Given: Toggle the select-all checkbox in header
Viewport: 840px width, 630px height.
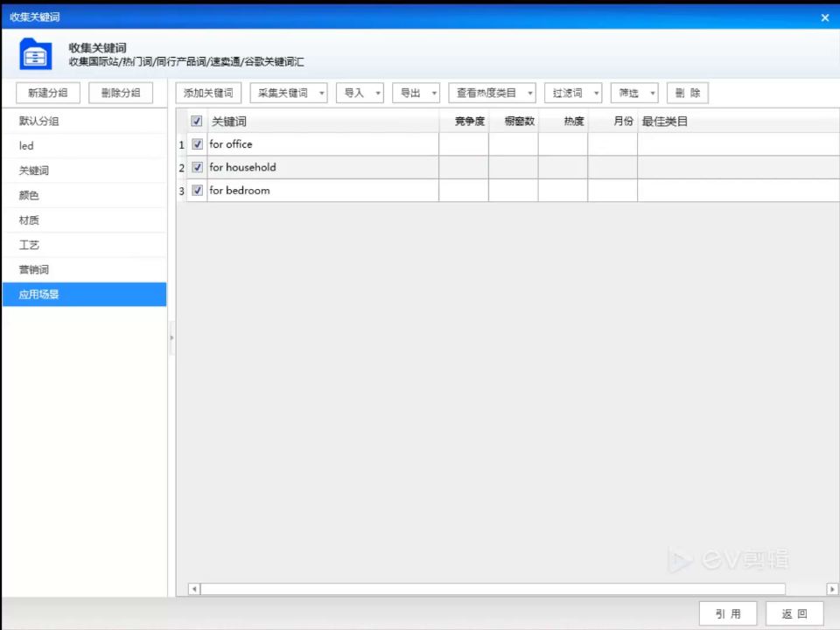Looking at the screenshot, I should [197, 121].
